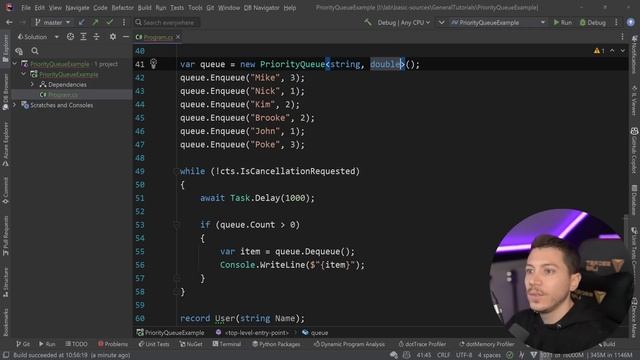Open the Navigate menu
Image resolution: width=640 pixels, height=360 pixels.
[x=77, y=8]
